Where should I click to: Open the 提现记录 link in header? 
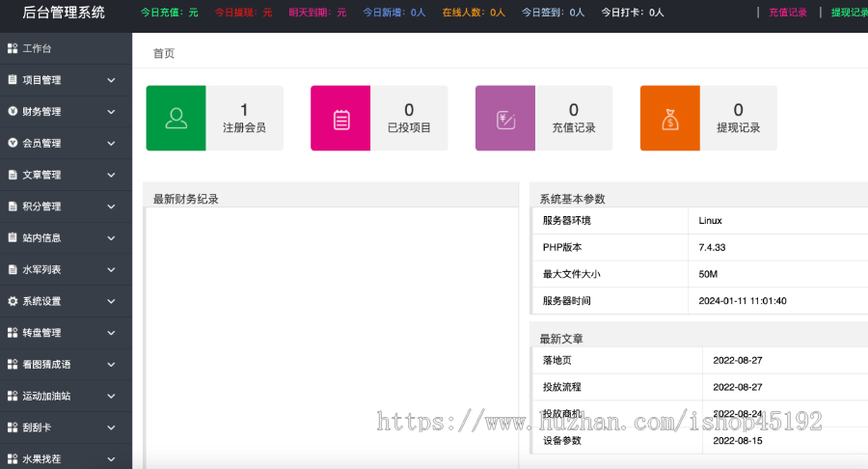849,13
